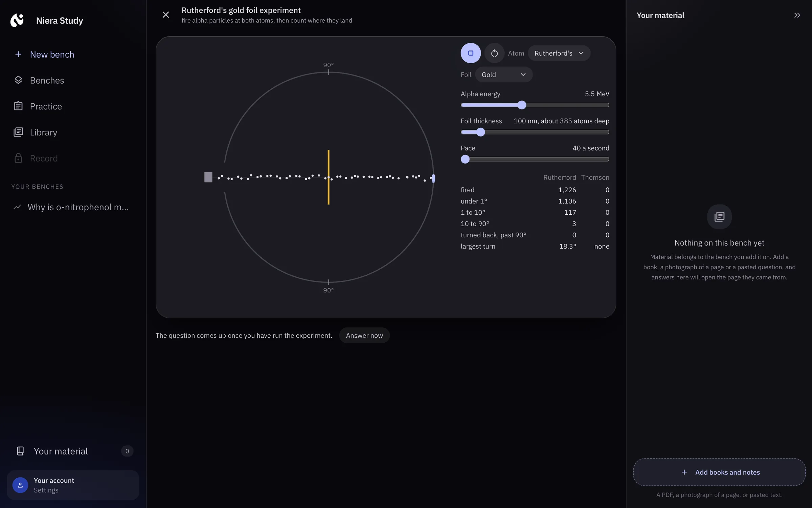The width and height of the screenshot is (812, 508).
Task: Click the Nothing on this bench yet heading
Action: click(719, 243)
